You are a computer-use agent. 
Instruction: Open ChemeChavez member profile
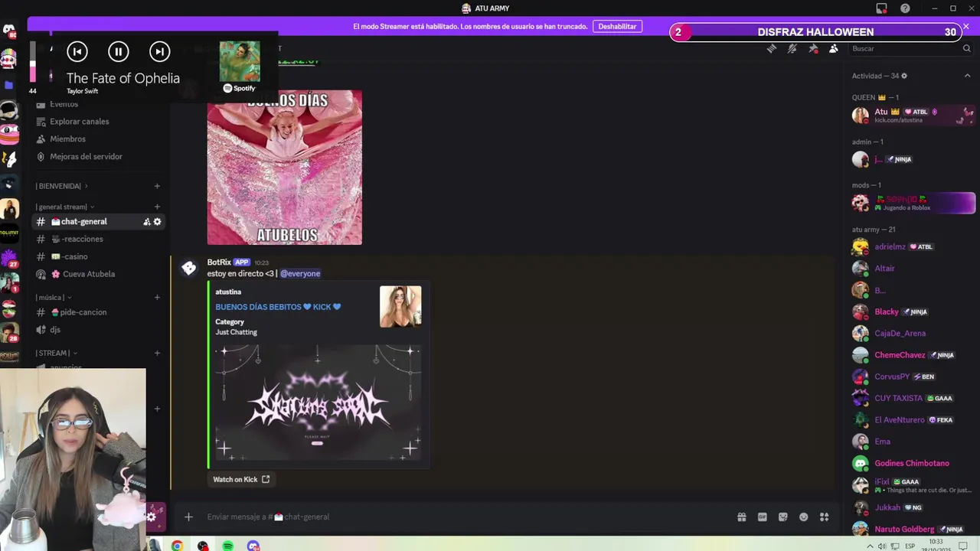tap(913, 355)
